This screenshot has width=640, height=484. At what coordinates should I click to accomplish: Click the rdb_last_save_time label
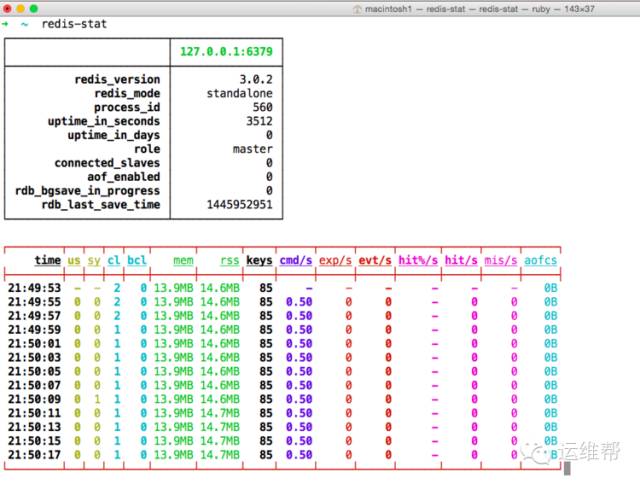[100, 204]
